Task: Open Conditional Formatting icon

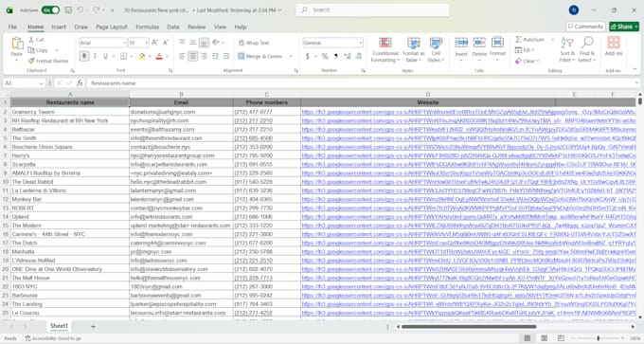Action: [x=385, y=44]
